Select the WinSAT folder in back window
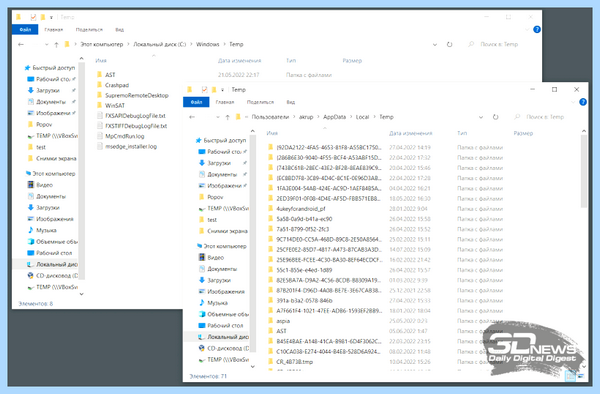This screenshot has height=394, width=600. coord(115,106)
